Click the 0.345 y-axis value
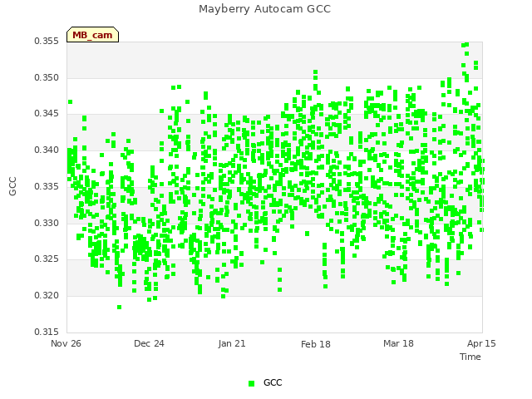This screenshot has height=399, width=532. (47, 113)
